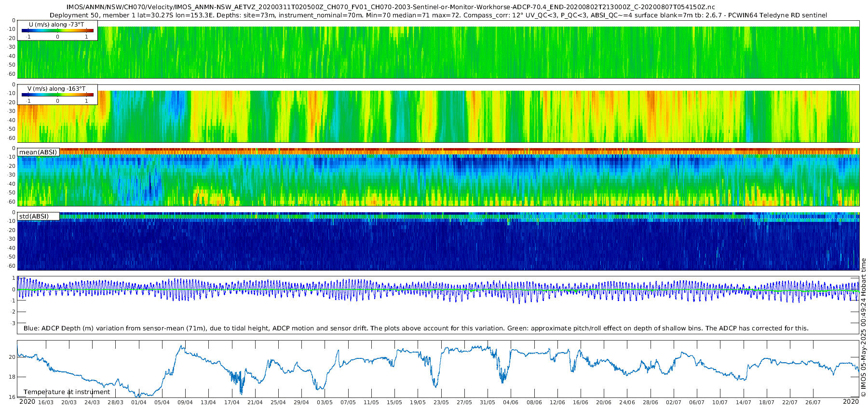The width and height of the screenshot is (868, 410).
Task: Click the Deployment 50 metadata line
Action: (438, 15)
